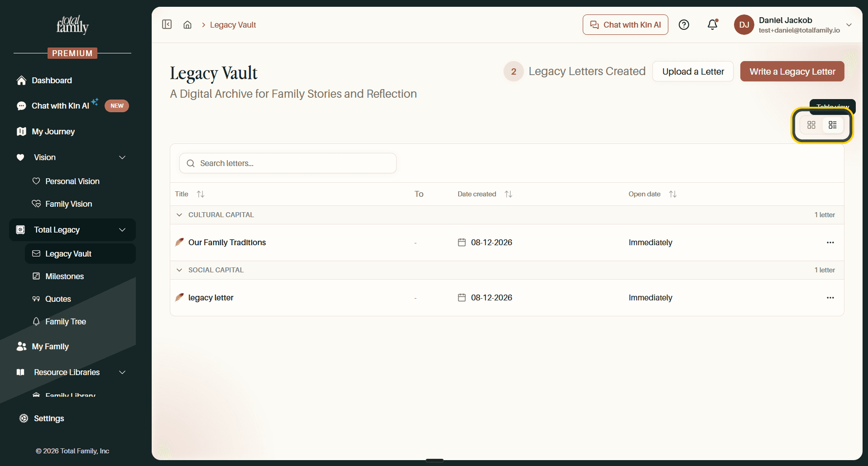The height and width of the screenshot is (466, 868).
Task: Open Our Family Traditions letter
Action: (x=227, y=243)
